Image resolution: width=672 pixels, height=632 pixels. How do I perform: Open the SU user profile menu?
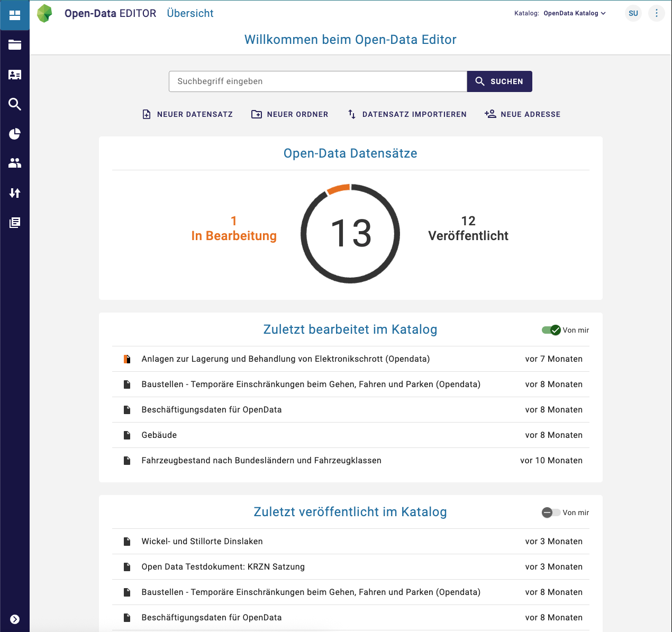[x=633, y=13]
